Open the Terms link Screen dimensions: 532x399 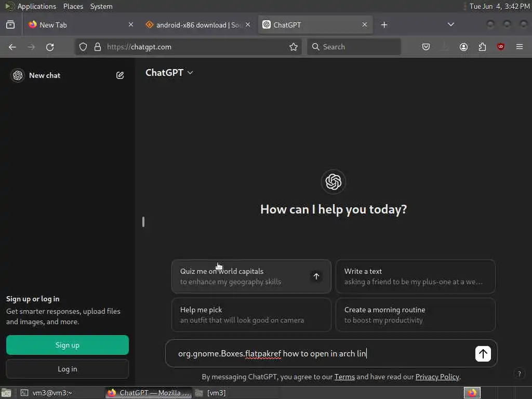(344, 377)
